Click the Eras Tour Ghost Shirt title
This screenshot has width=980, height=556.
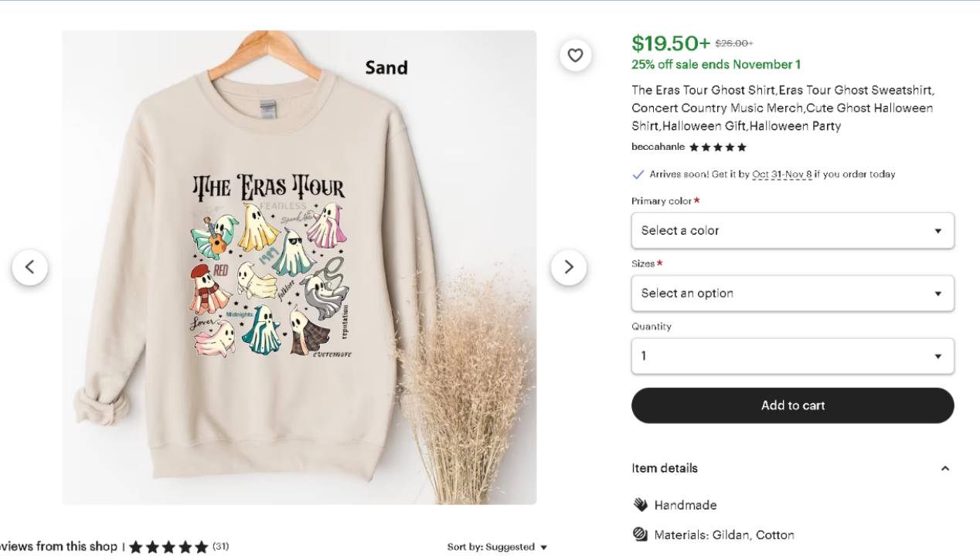(x=782, y=108)
